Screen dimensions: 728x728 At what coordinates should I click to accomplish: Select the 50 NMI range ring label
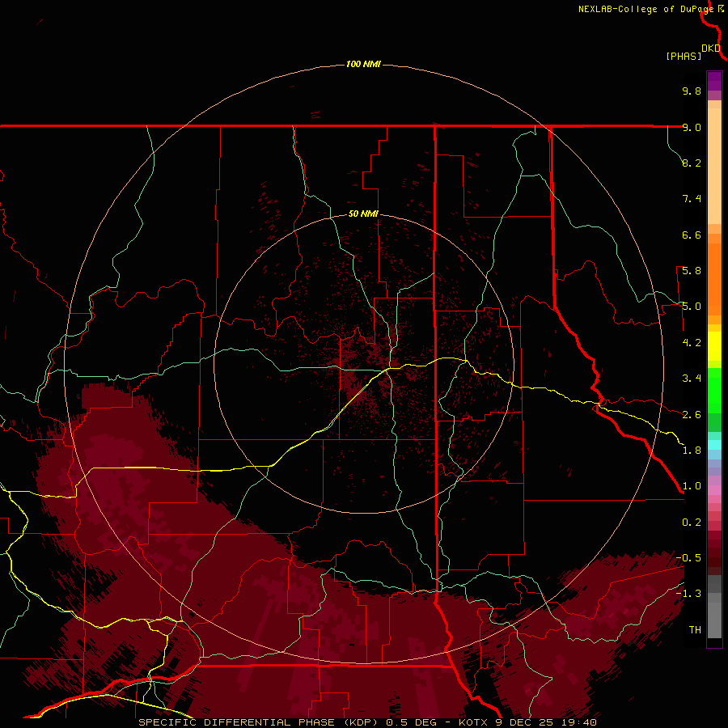coord(363,214)
